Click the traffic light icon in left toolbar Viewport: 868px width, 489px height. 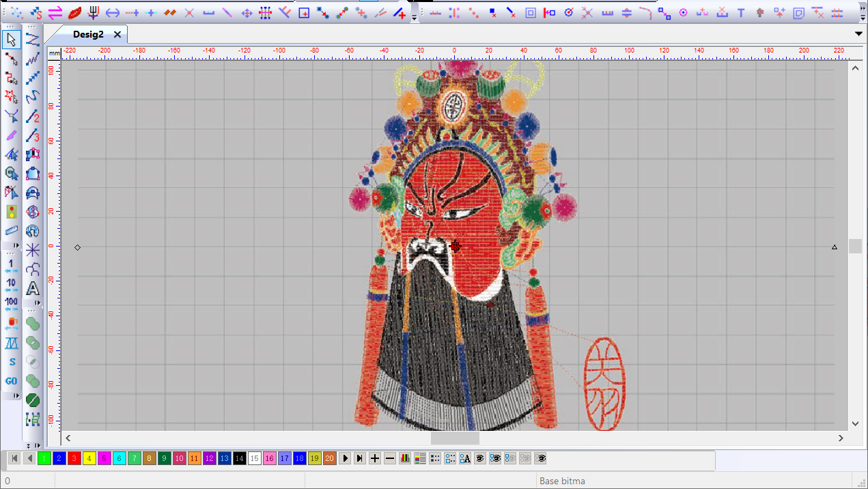click(x=11, y=212)
